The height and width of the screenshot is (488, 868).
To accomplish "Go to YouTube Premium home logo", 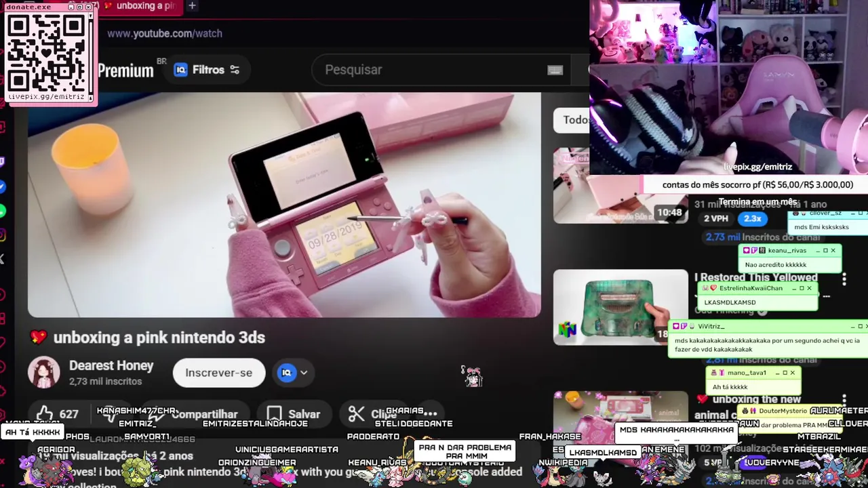I will pyautogui.click(x=125, y=70).
